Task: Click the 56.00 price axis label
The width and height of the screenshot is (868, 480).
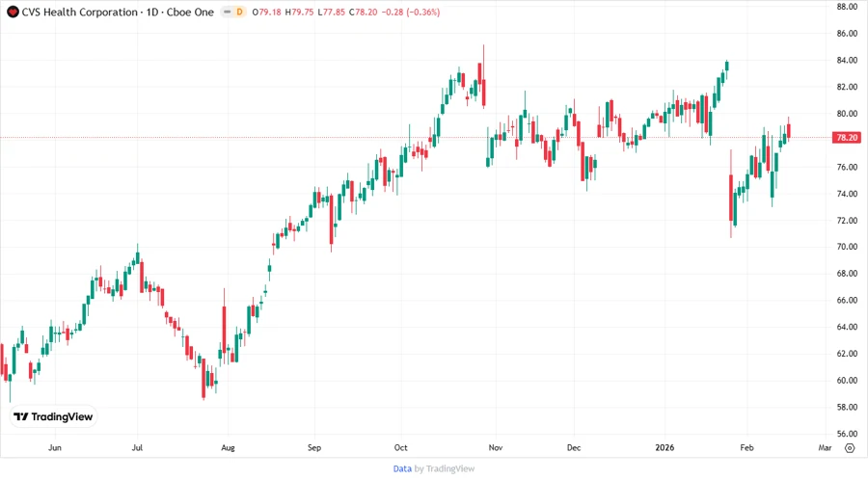Action: (x=847, y=434)
